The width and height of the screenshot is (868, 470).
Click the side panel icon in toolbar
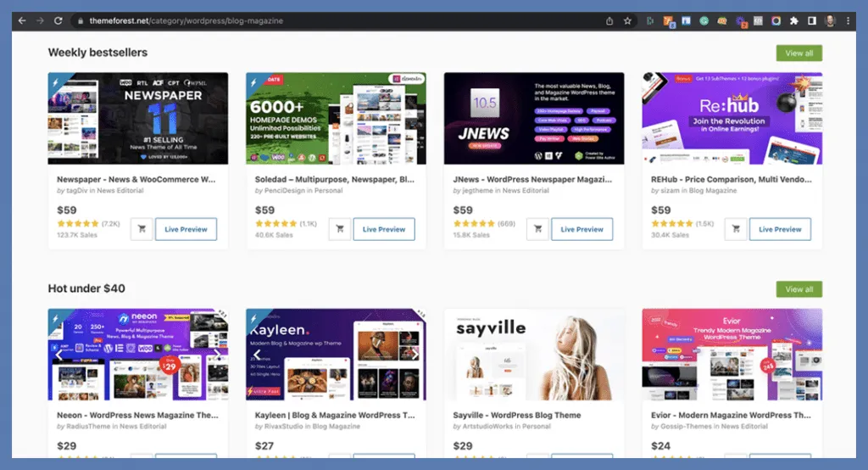click(x=811, y=21)
